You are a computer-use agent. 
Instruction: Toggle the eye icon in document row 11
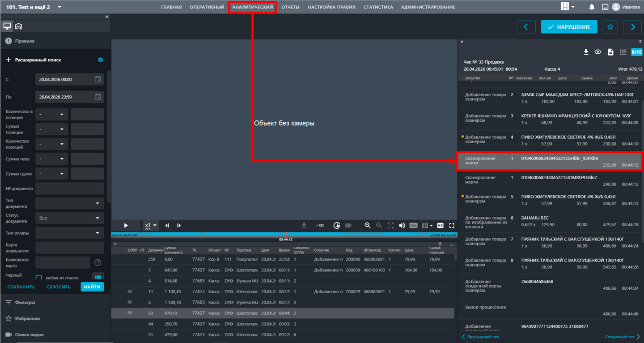[x=130, y=292]
